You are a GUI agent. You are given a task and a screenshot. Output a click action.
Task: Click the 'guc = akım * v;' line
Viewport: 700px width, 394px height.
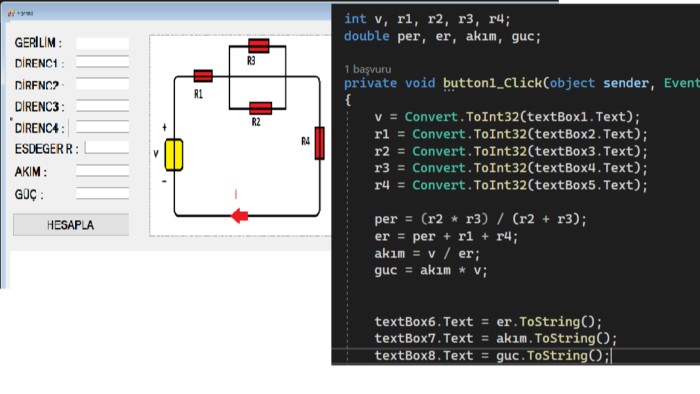(431, 270)
